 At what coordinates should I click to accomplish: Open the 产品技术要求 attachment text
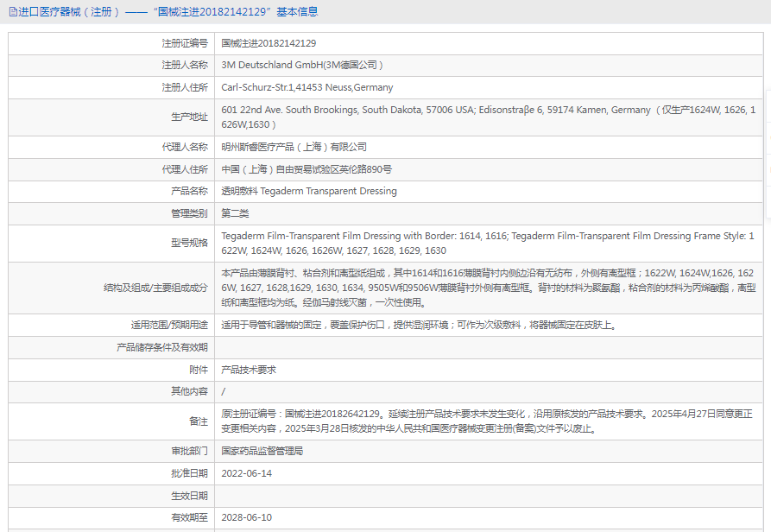click(249, 370)
